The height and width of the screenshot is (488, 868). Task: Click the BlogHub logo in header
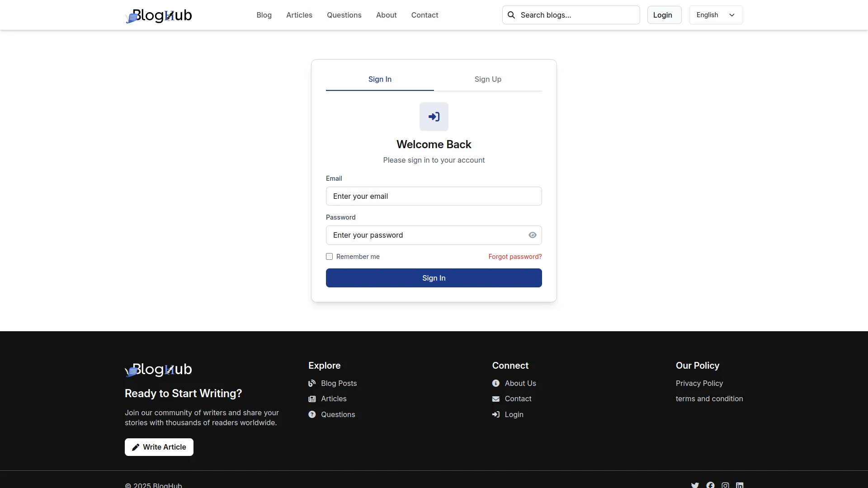point(158,15)
